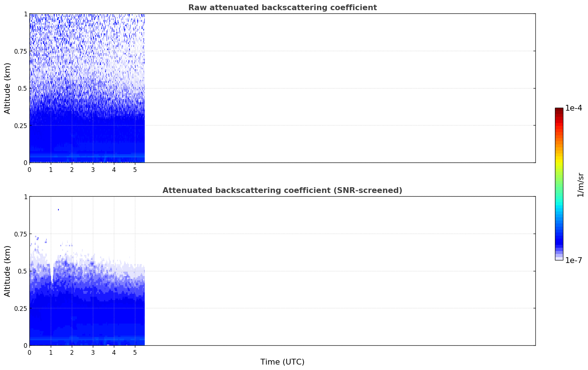Image resolution: width=588 pixels, height=370 pixels.
Task: Click the "3" time tick on raw plot
Action: coord(93,169)
